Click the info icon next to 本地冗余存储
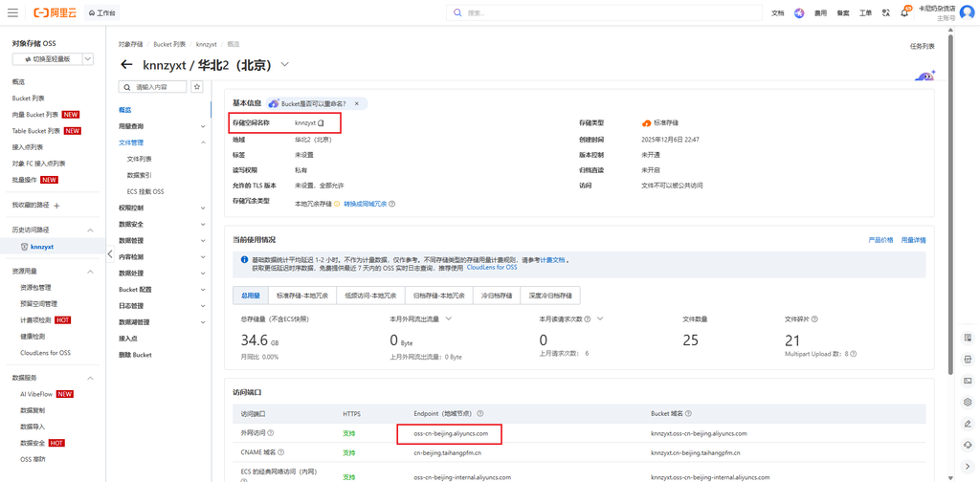Image resolution: width=980 pixels, height=482 pixels. click(x=336, y=204)
